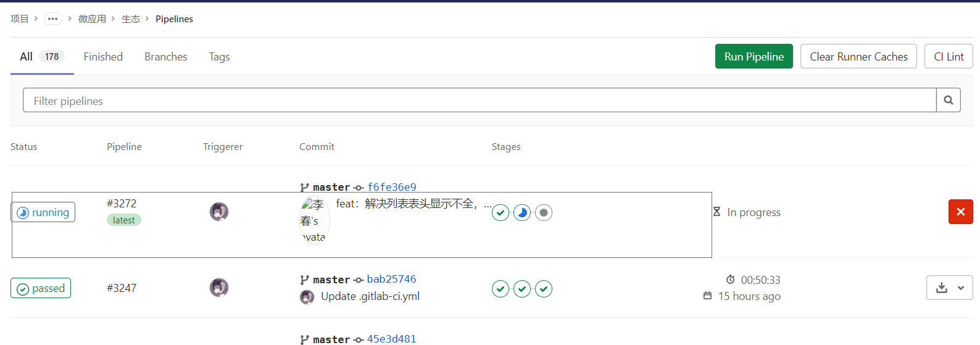
Task: Click the search magnifier icon button
Action: [948, 100]
